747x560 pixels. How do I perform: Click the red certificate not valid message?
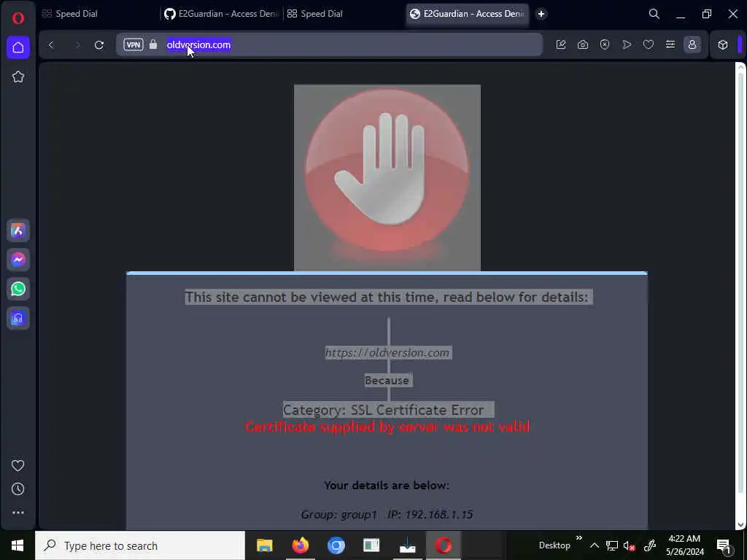click(387, 427)
